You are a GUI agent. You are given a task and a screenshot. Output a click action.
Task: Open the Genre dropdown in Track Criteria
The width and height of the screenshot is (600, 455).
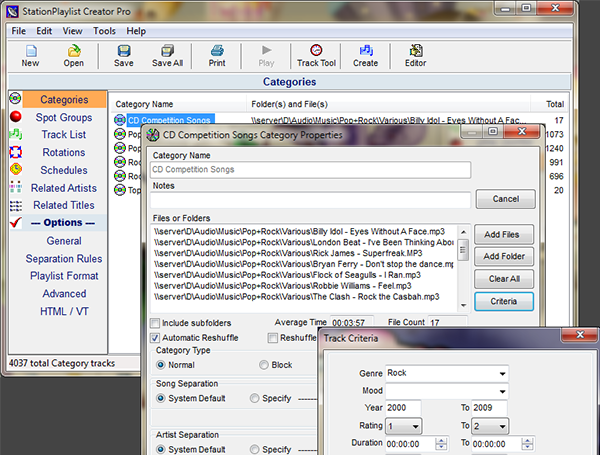(502, 373)
